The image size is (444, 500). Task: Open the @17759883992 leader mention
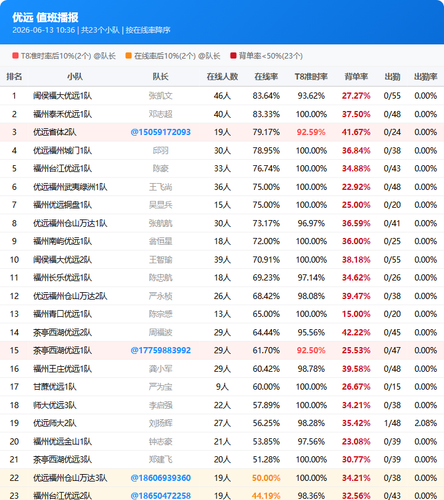pyautogui.click(x=161, y=350)
